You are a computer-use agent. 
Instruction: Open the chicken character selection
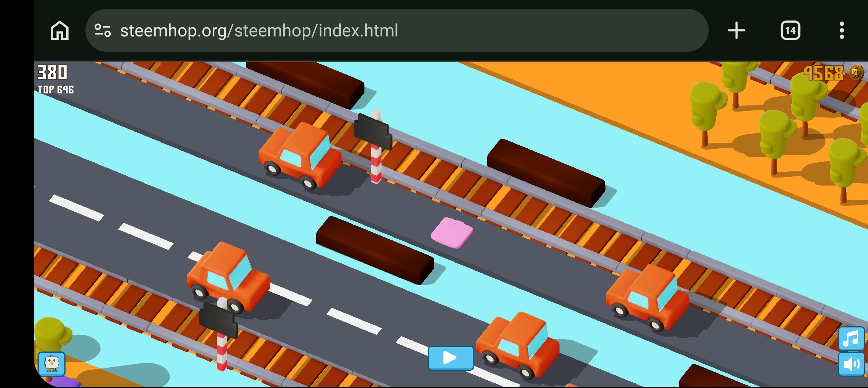52,364
